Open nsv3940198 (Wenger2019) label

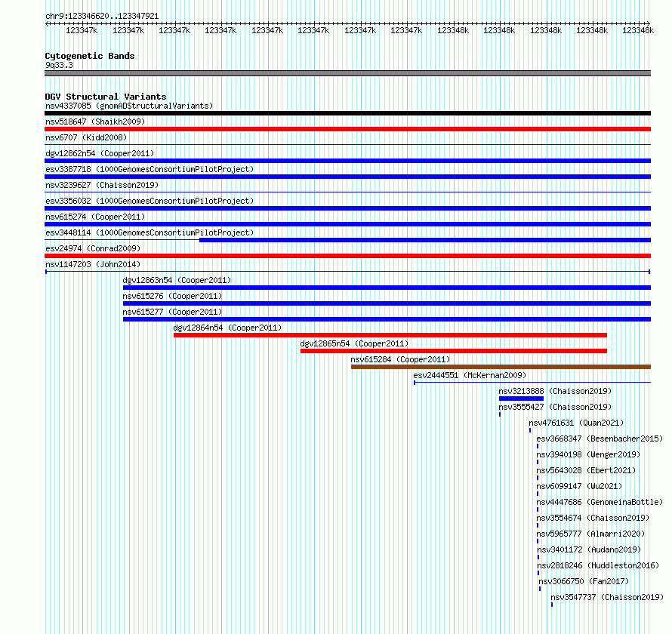click(588, 454)
